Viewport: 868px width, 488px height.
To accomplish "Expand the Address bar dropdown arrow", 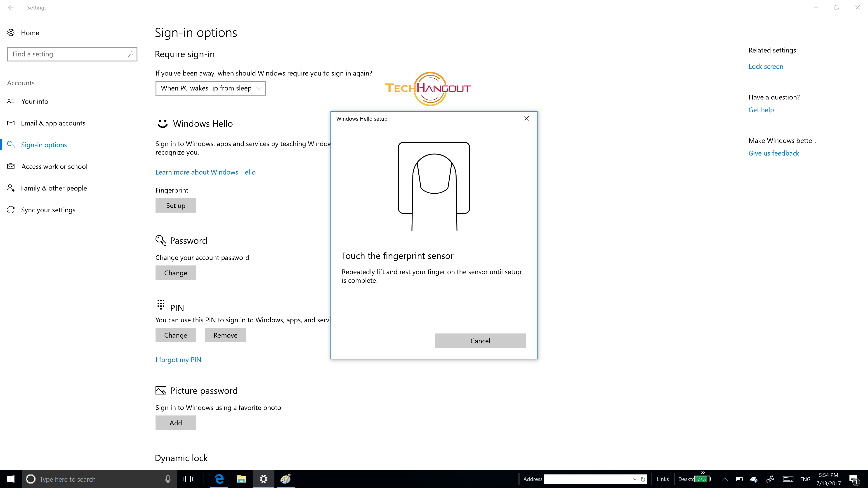I will (x=635, y=479).
